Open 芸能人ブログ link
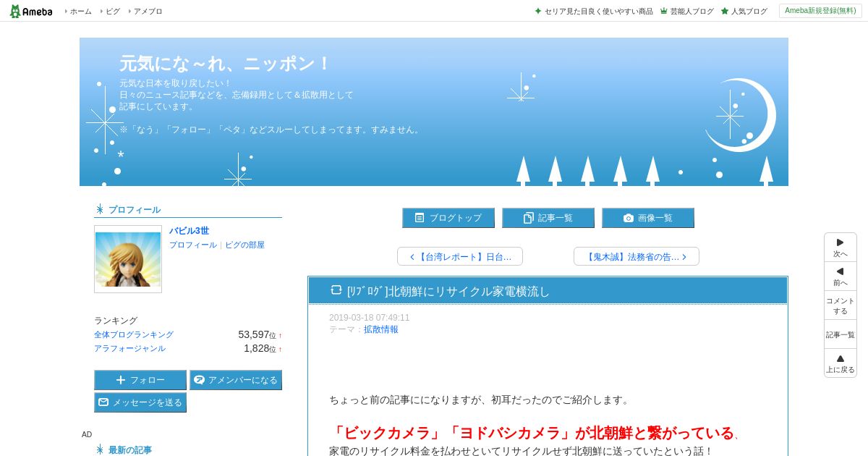The image size is (868, 456). click(x=692, y=12)
